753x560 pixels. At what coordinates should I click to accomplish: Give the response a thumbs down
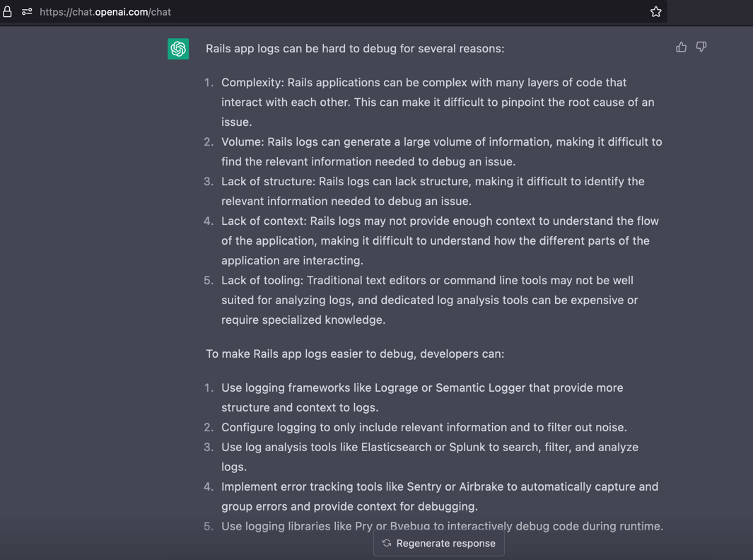(701, 47)
